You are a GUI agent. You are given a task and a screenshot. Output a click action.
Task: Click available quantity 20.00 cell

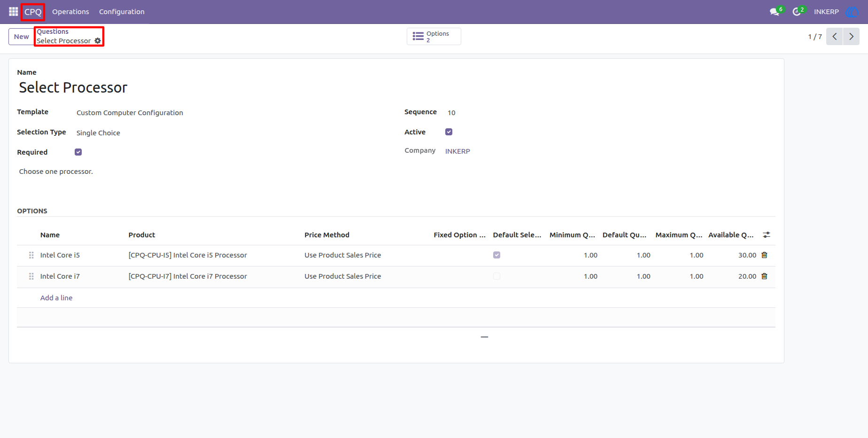[x=747, y=276]
